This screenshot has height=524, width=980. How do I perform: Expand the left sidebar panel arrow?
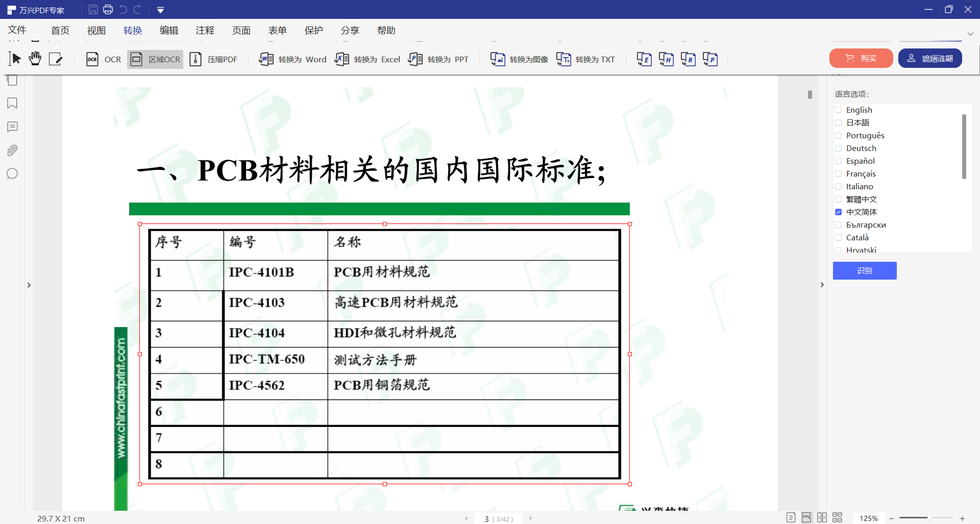(29, 285)
